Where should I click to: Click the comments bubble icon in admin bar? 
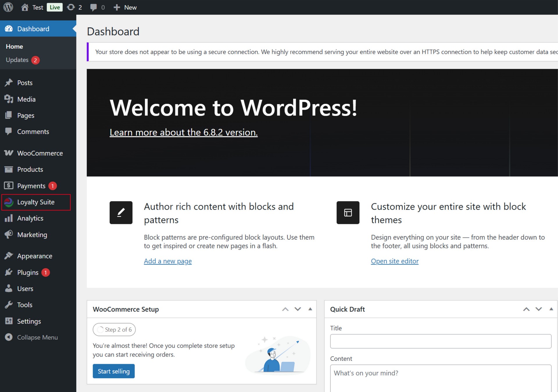tap(93, 7)
